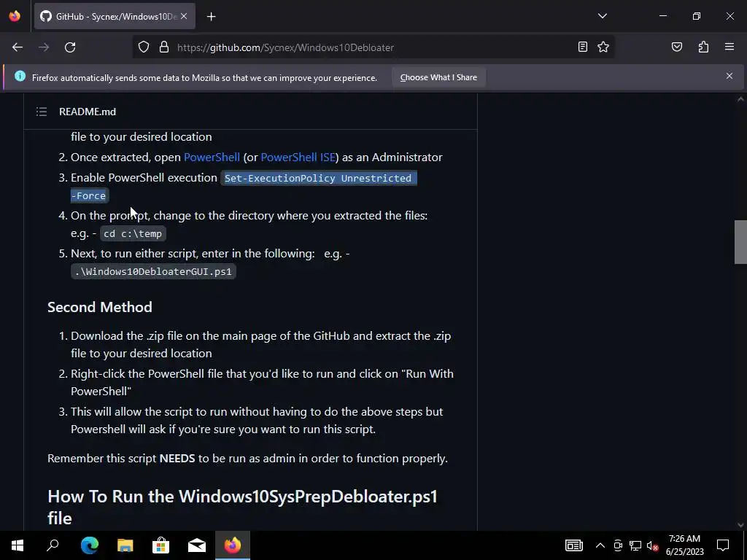Open the Windows Start menu
The width and height of the screenshot is (747, 560).
pyautogui.click(x=18, y=545)
